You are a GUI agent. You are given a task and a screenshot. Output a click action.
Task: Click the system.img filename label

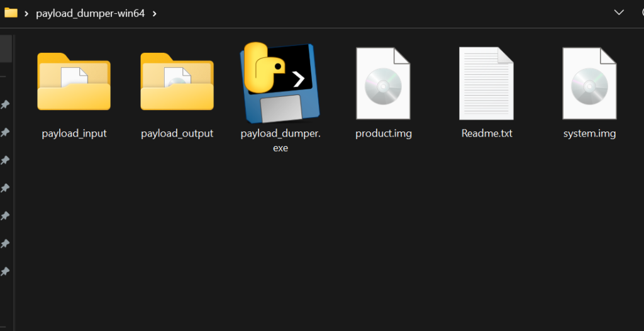point(589,133)
